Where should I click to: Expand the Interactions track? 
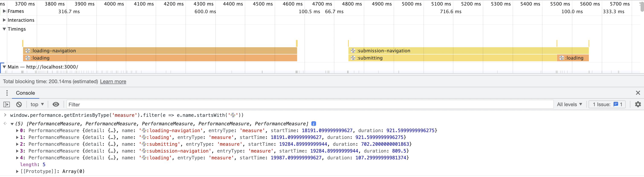click(x=4, y=20)
